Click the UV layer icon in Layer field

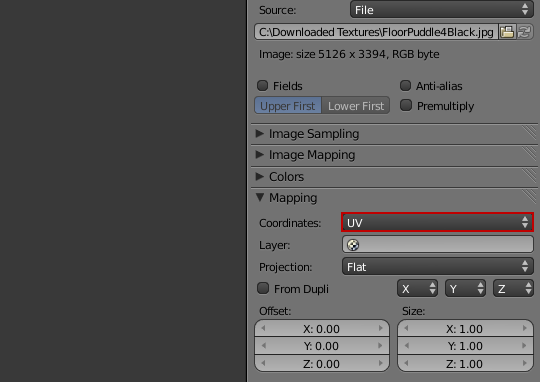[x=353, y=245]
